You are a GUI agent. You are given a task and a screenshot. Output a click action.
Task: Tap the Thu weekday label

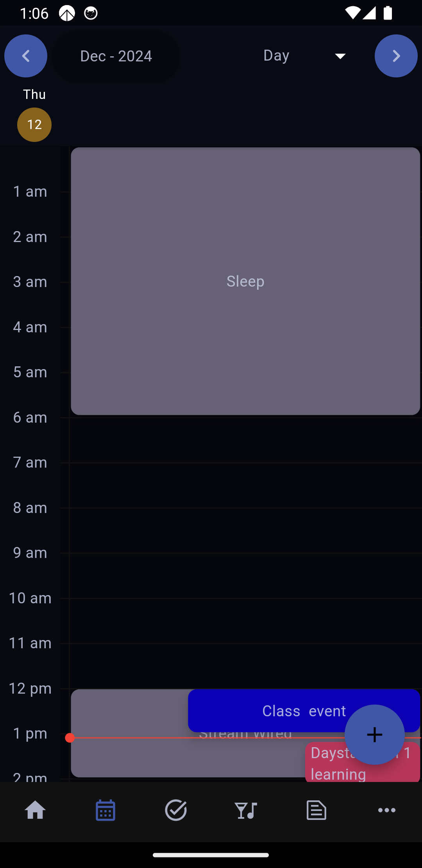34,94
